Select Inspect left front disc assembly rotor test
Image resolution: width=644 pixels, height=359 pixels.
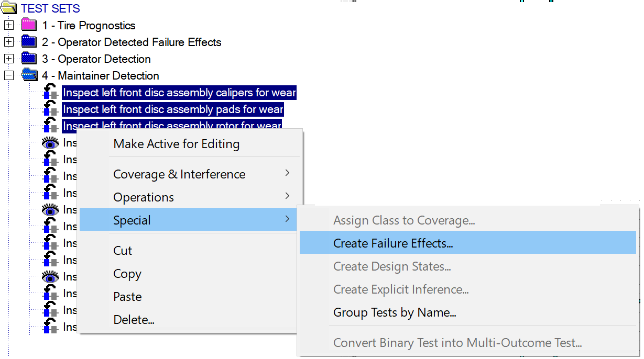(x=172, y=125)
